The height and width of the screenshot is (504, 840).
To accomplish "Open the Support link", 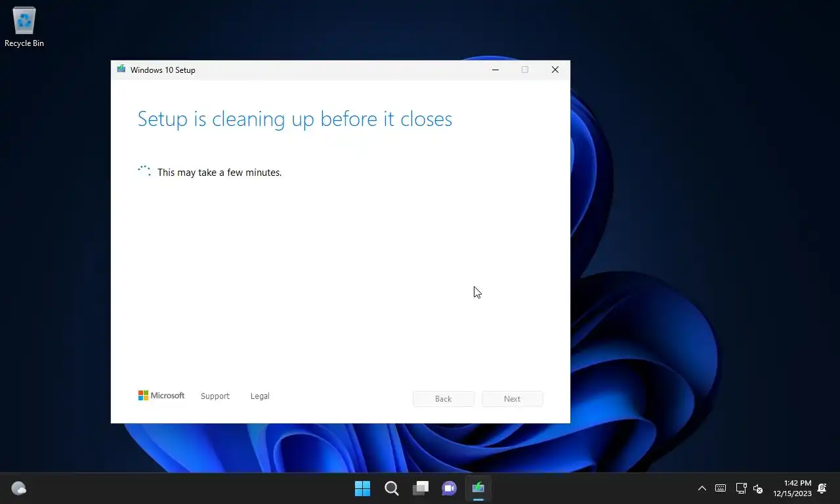I will [x=215, y=396].
